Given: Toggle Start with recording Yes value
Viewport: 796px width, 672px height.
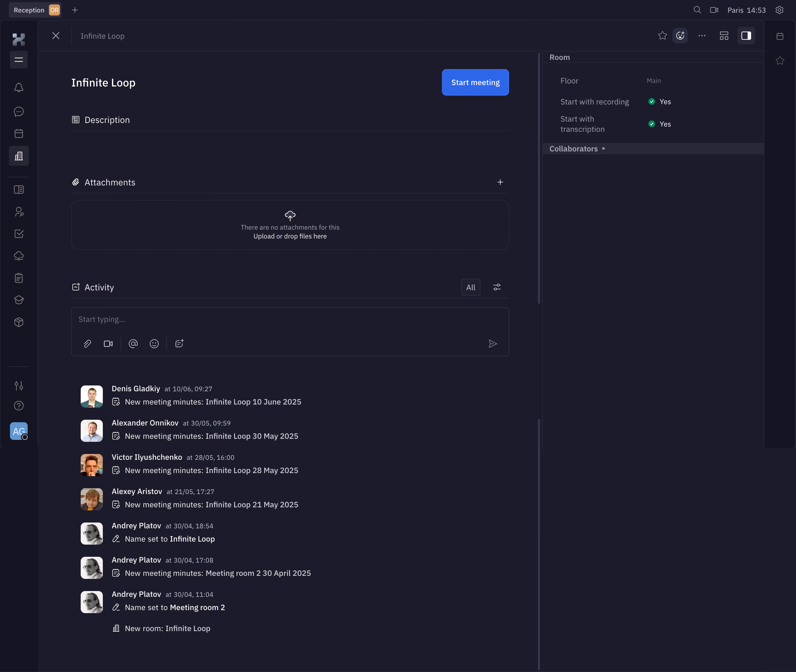Looking at the screenshot, I should [x=659, y=102].
